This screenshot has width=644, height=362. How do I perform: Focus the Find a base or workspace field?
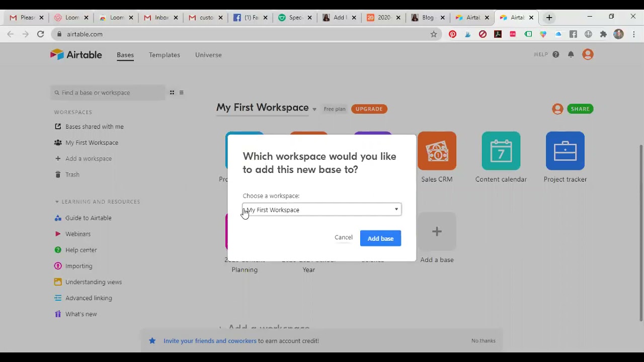coord(108,93)
